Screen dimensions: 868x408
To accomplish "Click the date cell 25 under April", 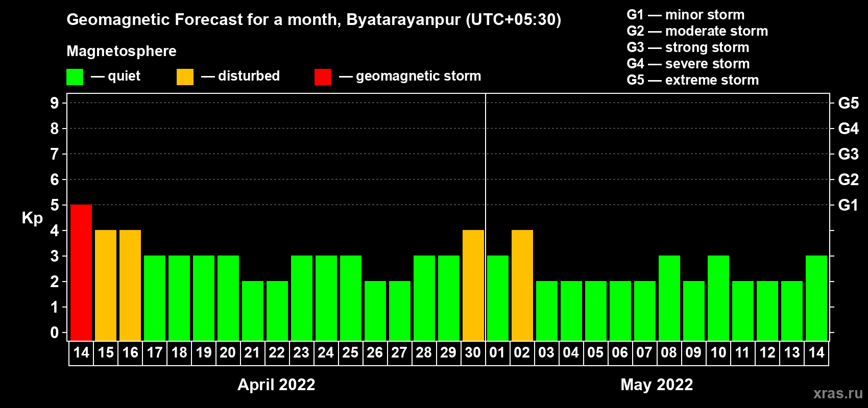I will click(351, 353).
